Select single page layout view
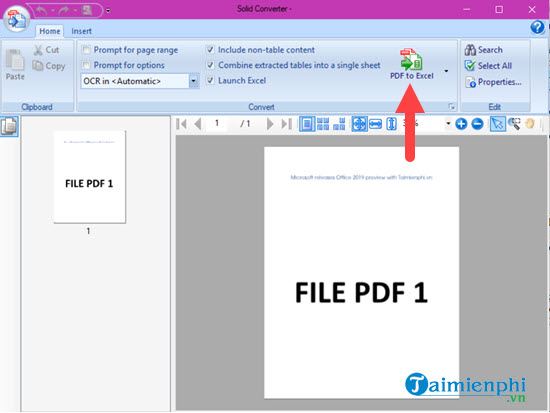The height and width of the screenshot is (413, 550). click(307, 124)
